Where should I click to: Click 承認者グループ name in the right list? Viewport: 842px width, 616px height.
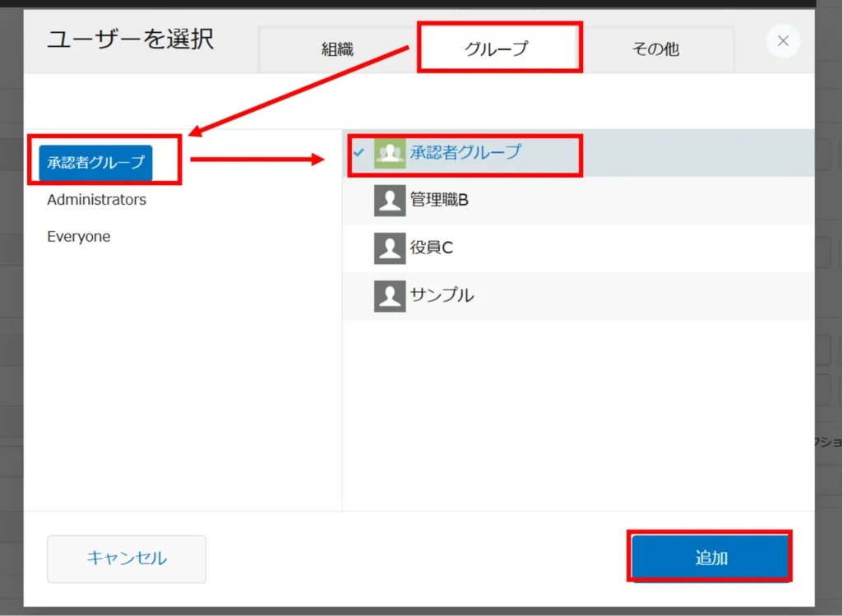465,153
